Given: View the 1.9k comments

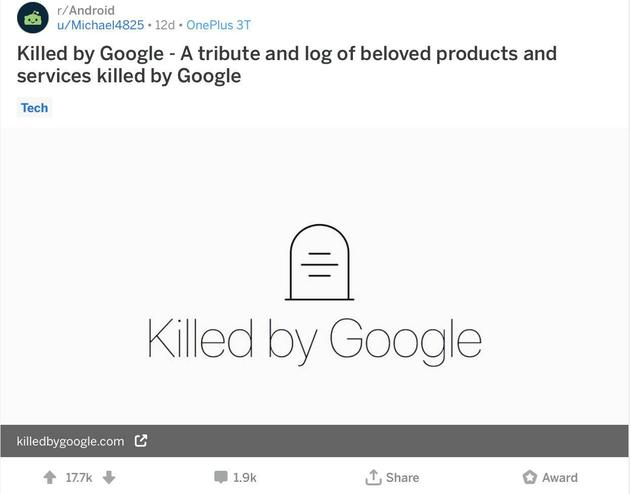Looking at the screenshot, I should click(x=245, y=478).
